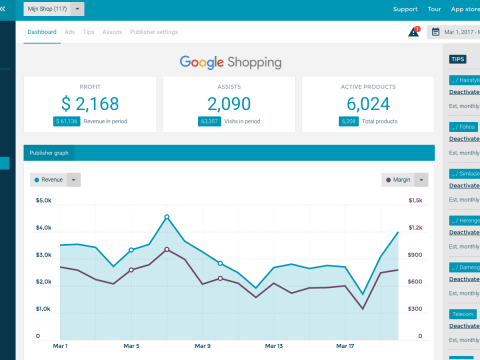Select the Simlock category tag
The width and height of the screenshot is (480, 360).
[465, 174]
